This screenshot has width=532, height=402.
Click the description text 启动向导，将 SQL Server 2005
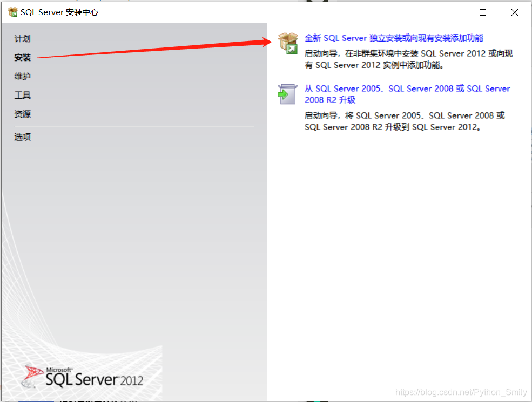tap(405, 121)
